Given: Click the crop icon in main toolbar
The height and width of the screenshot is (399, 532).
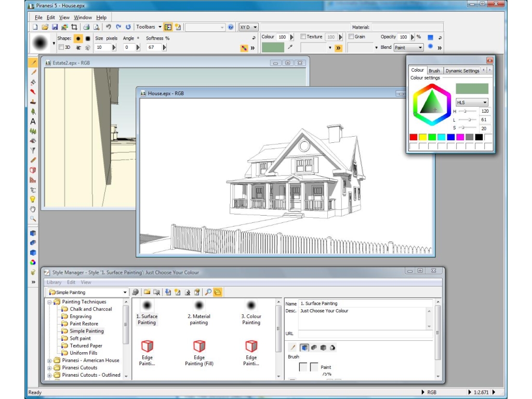Looking at the screenshot, I should point(74,27).
